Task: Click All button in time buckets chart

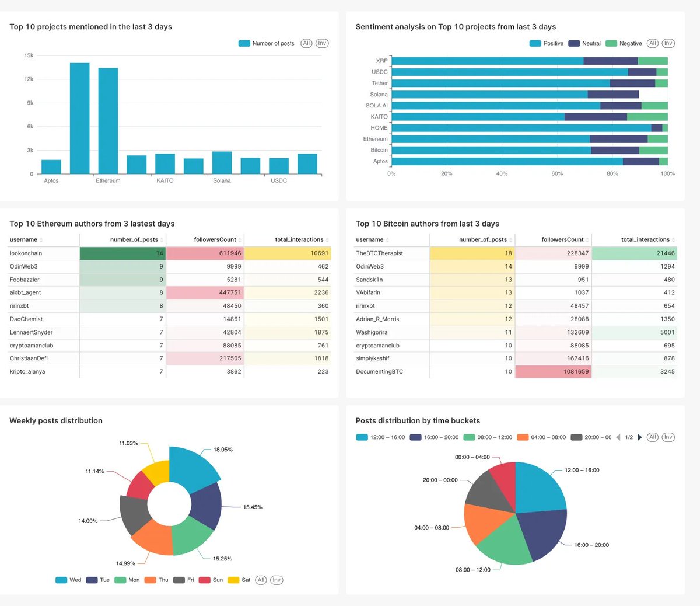Action: click(x=653, y=437)
